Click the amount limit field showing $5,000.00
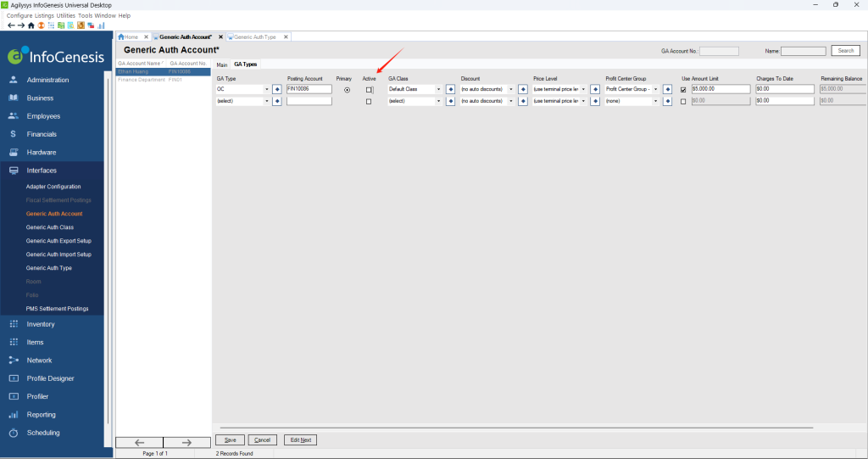The height and width of the screenshot is (459, 868). 721,89
